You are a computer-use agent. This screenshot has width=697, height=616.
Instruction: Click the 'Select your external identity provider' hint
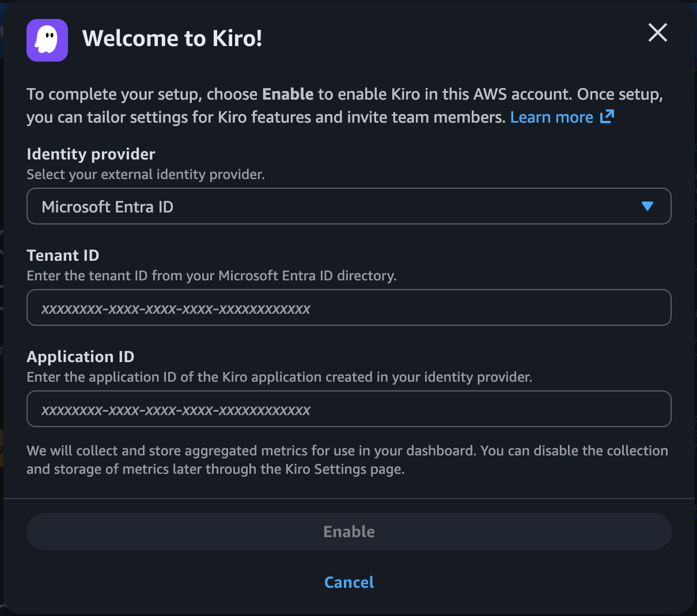tap(146, 174)
